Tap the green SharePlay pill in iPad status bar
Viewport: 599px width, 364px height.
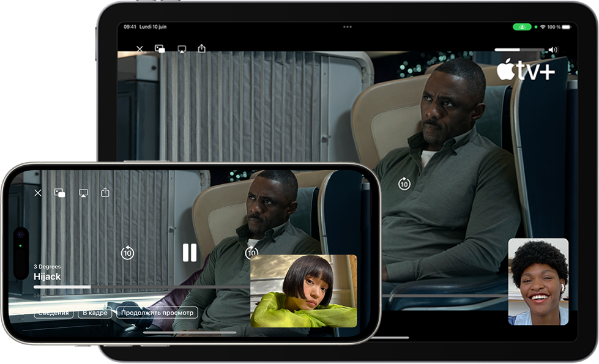(522, 27)
